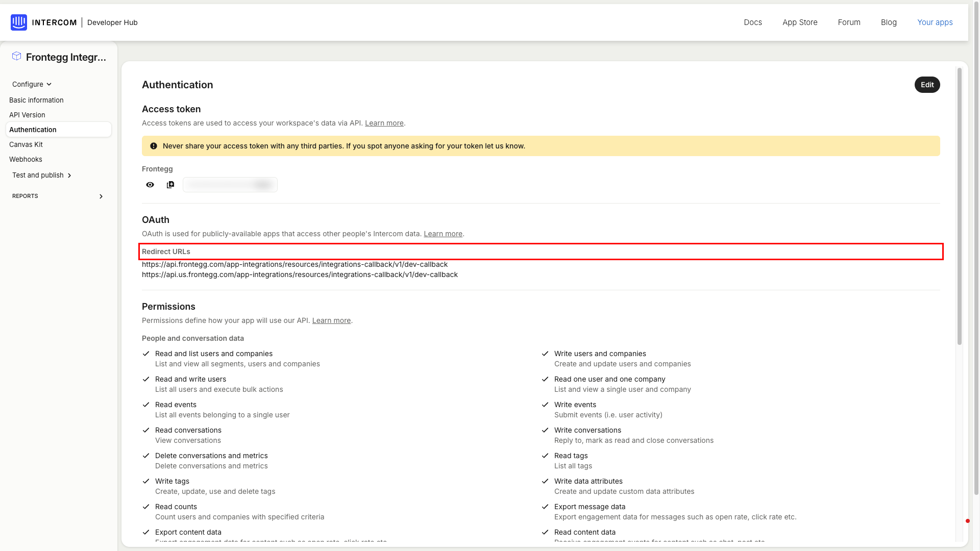
Task: Go to Canvas Kit settings
Action: (x=26, y=144)
